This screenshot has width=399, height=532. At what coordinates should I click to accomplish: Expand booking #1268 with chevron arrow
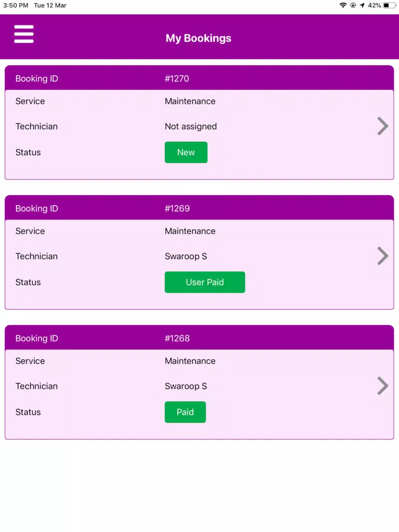click(383, 386)
